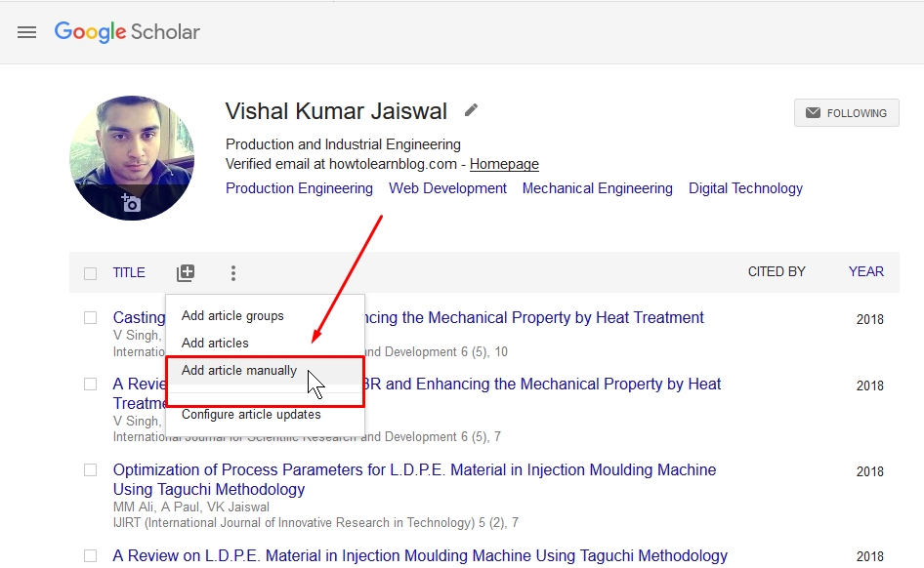Open the Optimization of Process Parameters article
Viewport: 924px width, 568px height.
(414, 480)
